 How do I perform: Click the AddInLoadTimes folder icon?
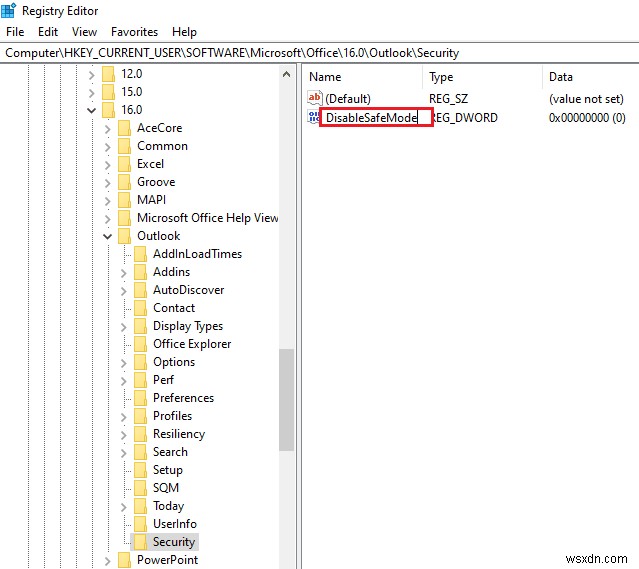140,254
